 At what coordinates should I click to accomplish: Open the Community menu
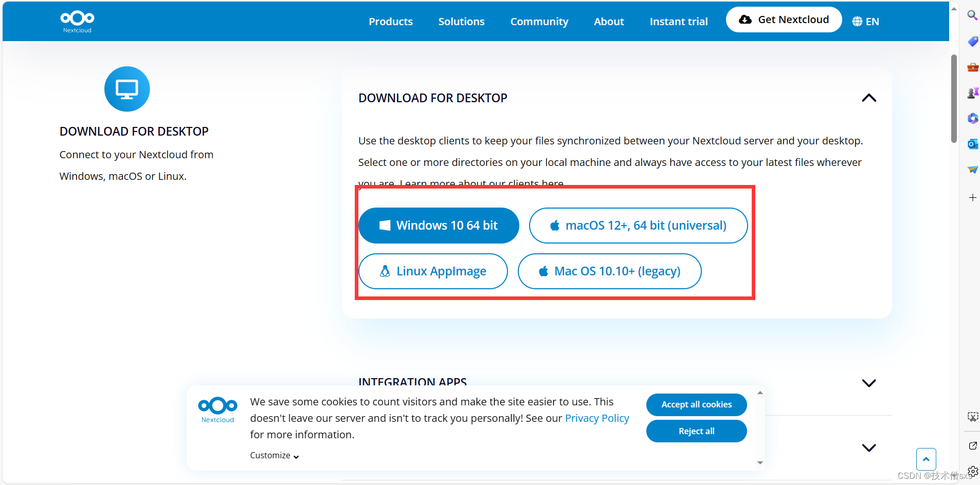(539, 22)
